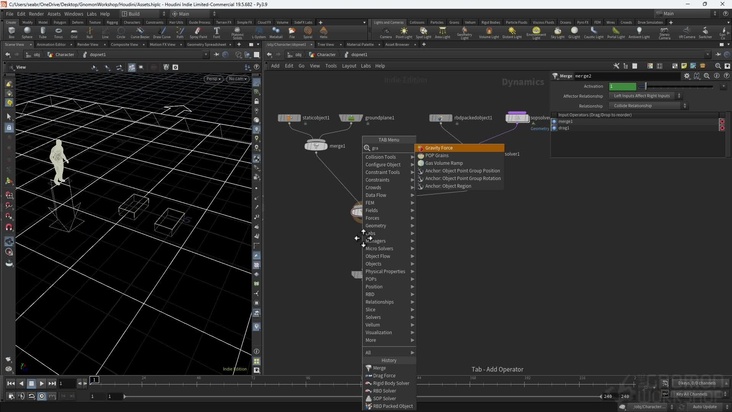The height and width of the screenshot is (412, 732).
Task: Select the Curve Bezier shelf tool
Action: [140, 32]
